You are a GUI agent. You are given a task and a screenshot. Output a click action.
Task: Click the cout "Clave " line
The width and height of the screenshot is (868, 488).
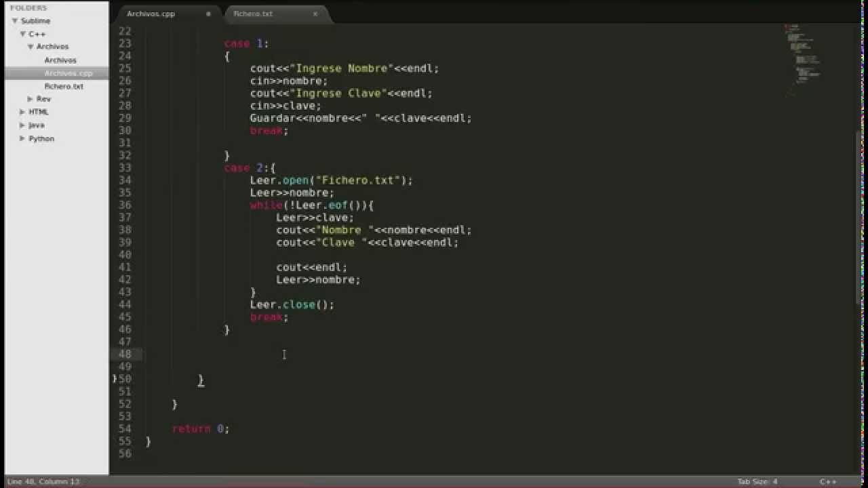(367, 243)
